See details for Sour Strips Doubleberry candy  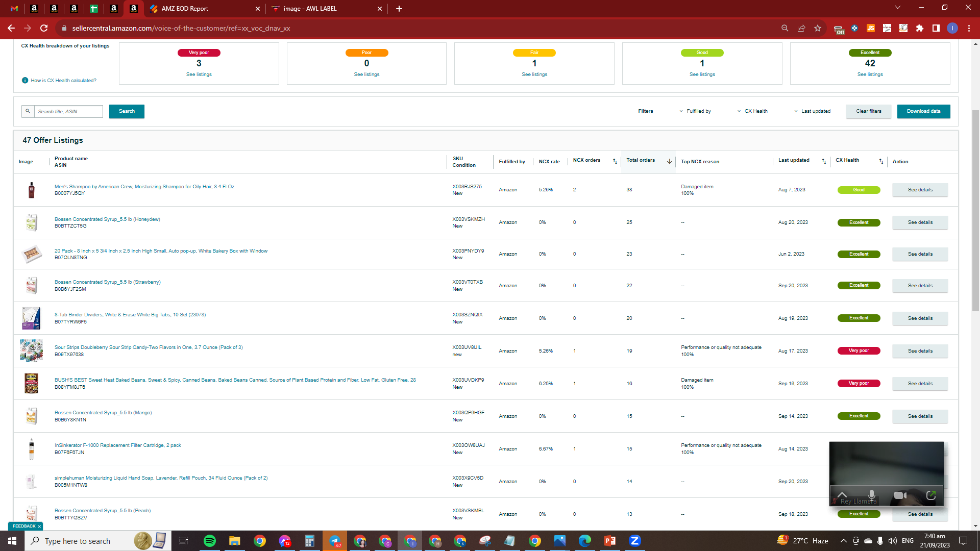920,351
